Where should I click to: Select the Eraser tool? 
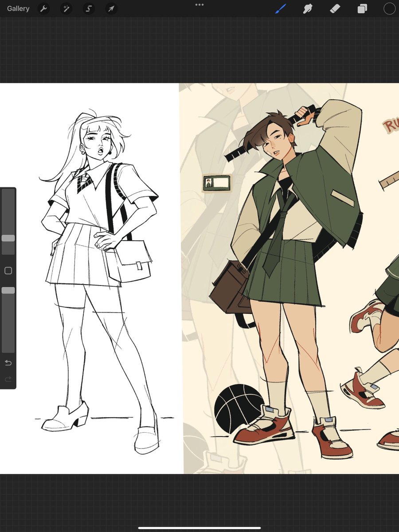tap(335, 8)
